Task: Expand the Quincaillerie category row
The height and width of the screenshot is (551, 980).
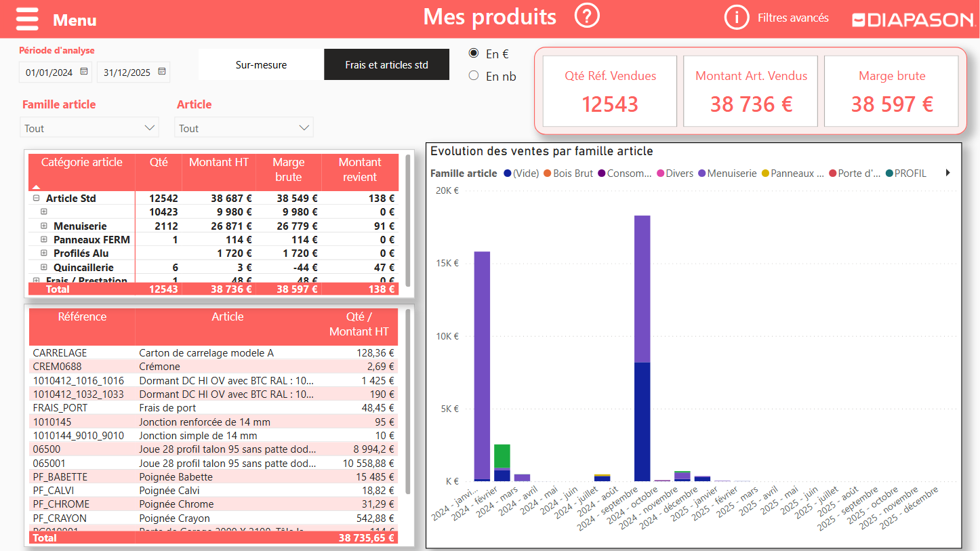Action: pos(44,268)
